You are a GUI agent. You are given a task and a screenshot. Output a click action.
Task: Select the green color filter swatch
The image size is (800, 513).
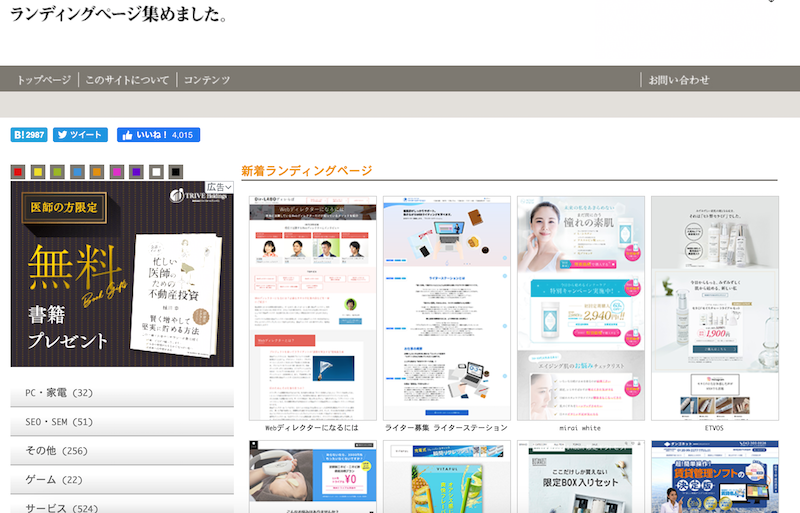click(57, 172)
